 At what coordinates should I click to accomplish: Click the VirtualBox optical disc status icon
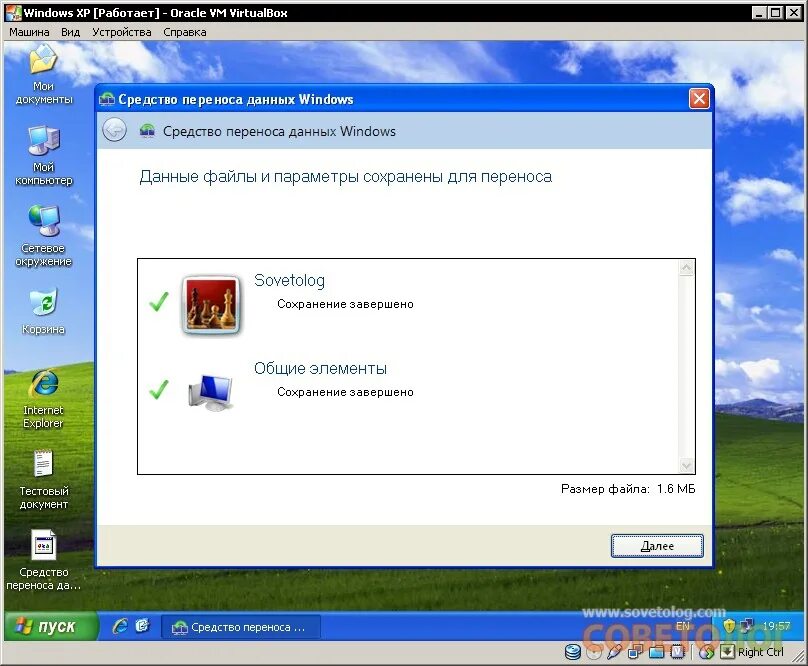594,653
